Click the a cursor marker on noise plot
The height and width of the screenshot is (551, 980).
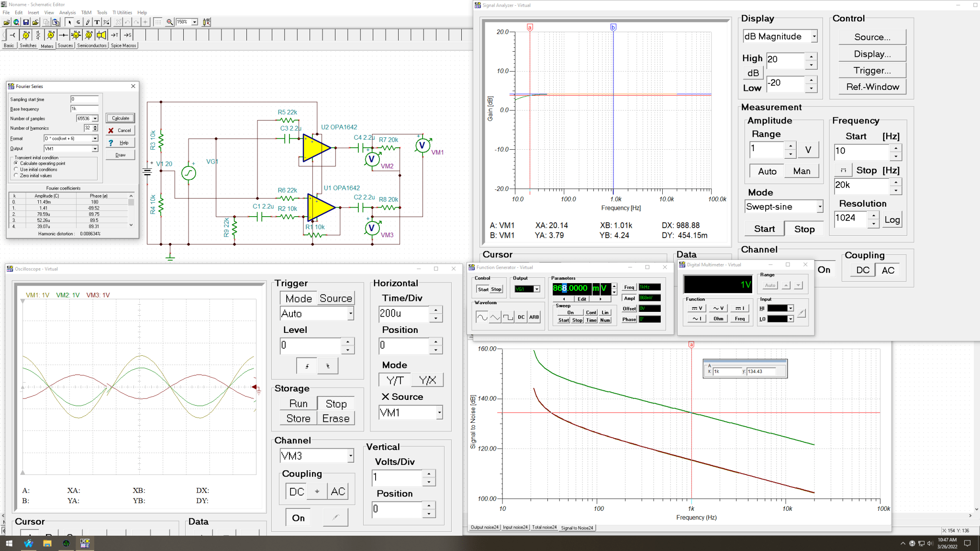pyautogui.click(x=691, y=344)
